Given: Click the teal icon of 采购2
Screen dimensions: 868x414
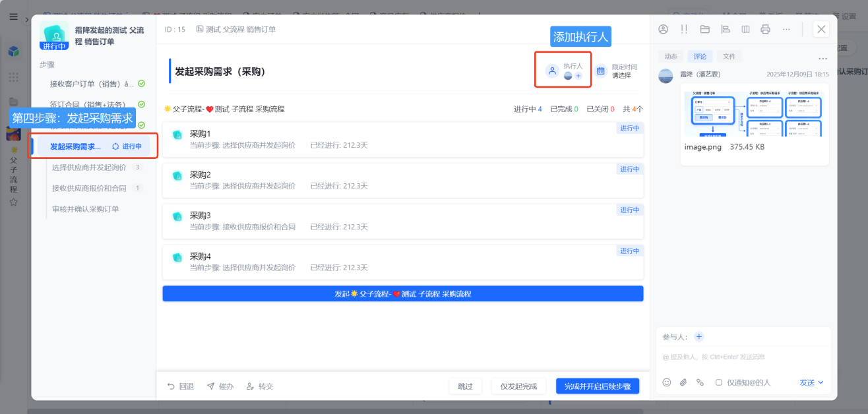Looking at the screenshot, I should 177,175.
